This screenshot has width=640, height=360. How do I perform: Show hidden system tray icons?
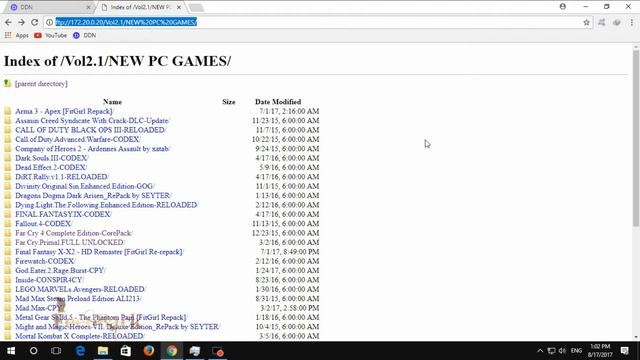tap(540, 351)
